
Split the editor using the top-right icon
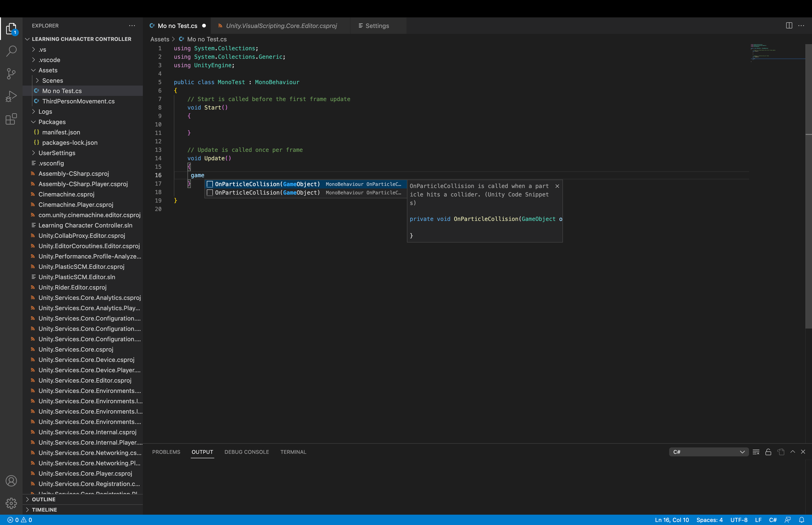pos(789,26)
